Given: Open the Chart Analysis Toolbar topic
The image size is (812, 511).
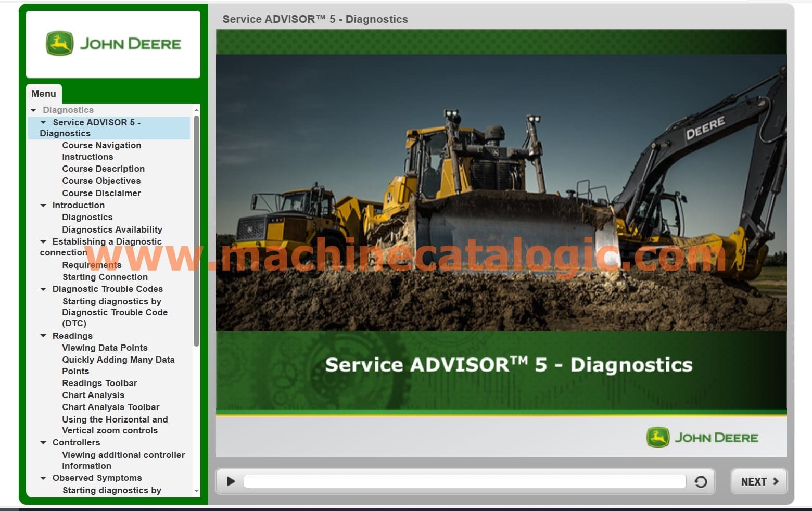Looking at the screenshot, I should pos(111,407).
